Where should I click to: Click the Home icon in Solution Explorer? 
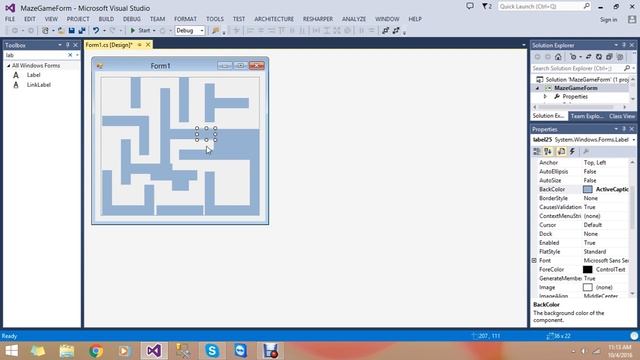click(558, 57)
